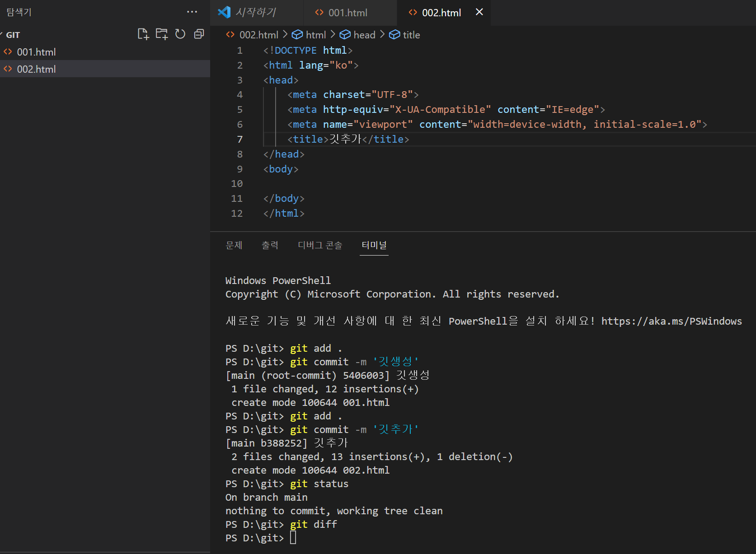Click the terminal cursor at the last prompt
This screenshot has width=756, height=554.
click(x=293, y=538)
